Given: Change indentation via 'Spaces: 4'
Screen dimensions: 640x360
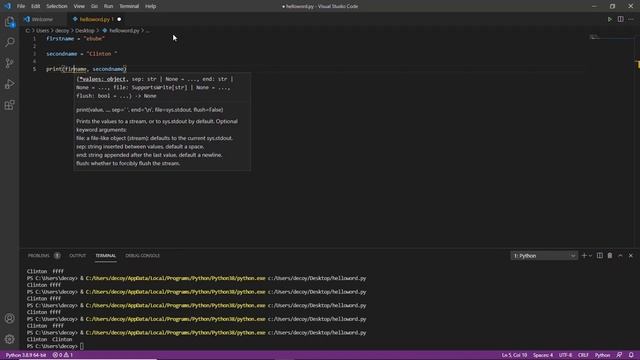Looking at the screenshot, I should 543,355.
